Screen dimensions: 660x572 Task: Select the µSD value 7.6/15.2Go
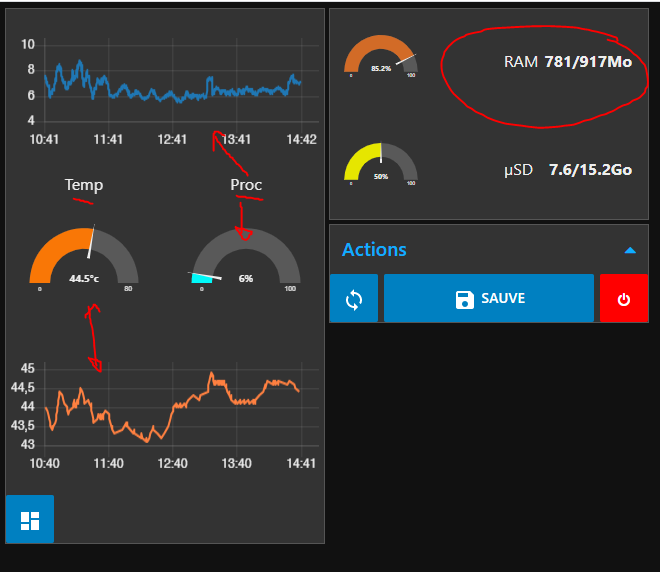click(590, 170)
